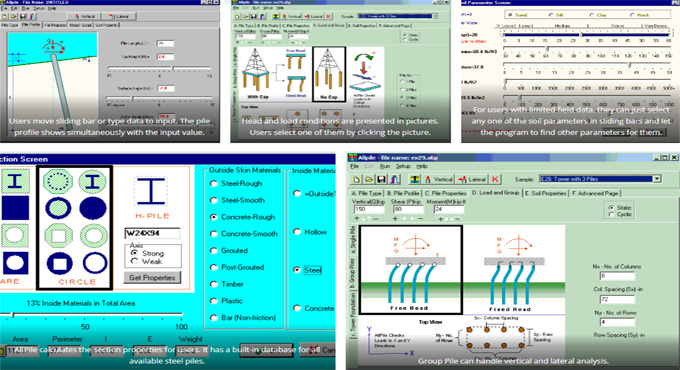Screen dimensions: 680x370
Task: Run Vertical analysis in group pile window
Action: 438,179
